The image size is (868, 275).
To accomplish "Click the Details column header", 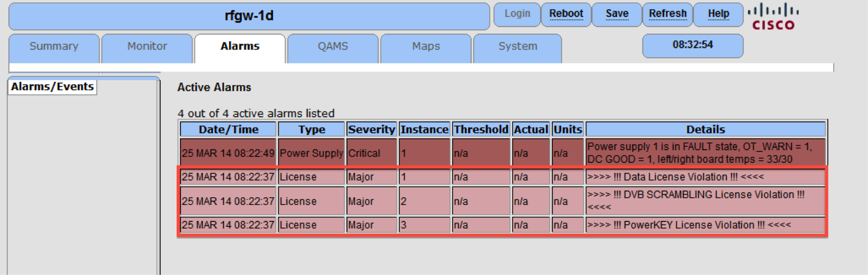I will pyautogui.click(x=705, y=130).
